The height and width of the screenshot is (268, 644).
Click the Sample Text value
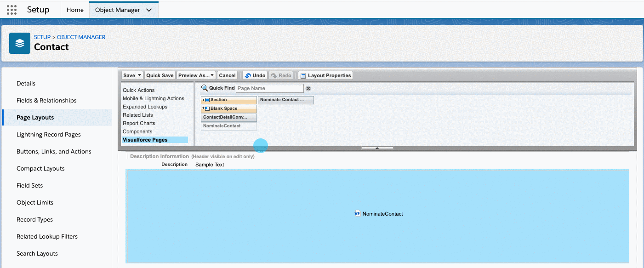tap(210, 165)
